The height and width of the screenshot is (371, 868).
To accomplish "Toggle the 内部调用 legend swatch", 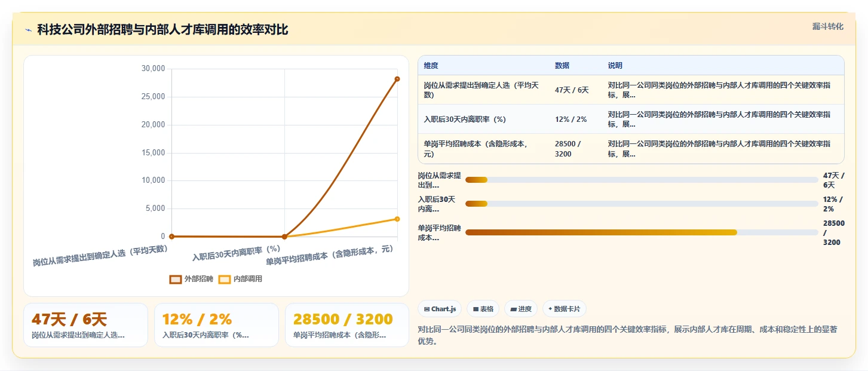I will pos(225,279).
